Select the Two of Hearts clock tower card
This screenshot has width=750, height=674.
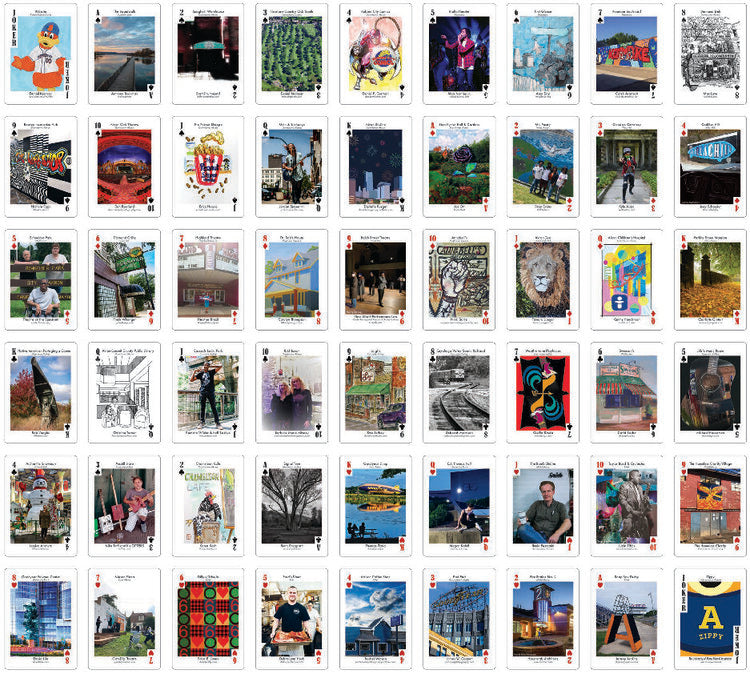click(543, 619)
